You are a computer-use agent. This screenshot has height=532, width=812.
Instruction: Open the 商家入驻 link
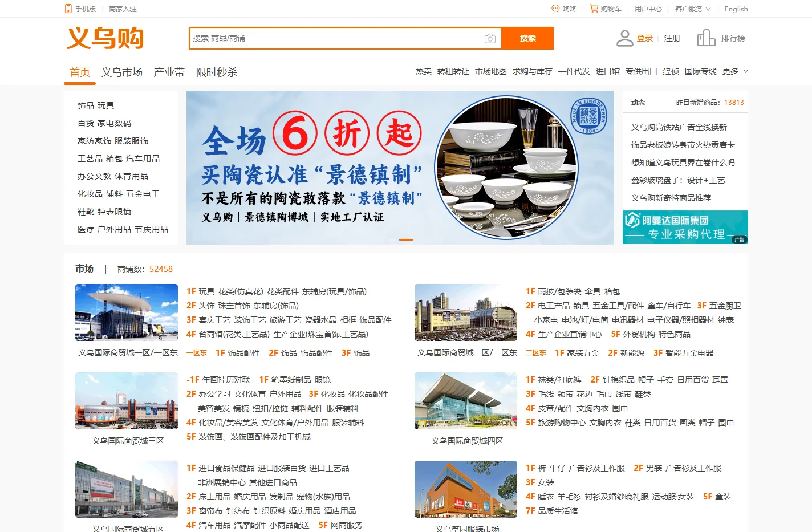click(123, 9)
